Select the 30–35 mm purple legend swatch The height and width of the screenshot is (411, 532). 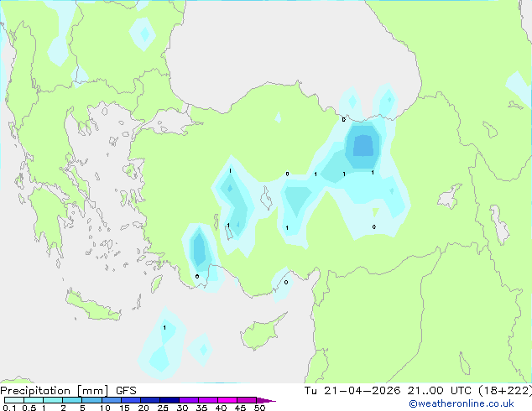[x=188, y=400]
